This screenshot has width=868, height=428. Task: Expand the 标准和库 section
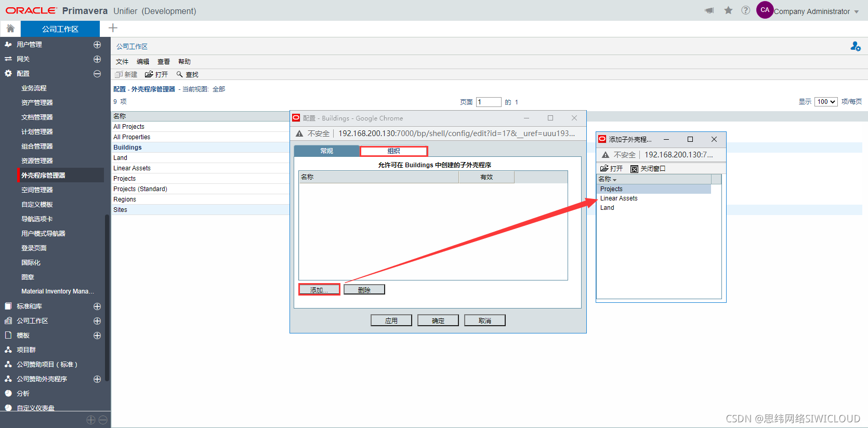97,306
